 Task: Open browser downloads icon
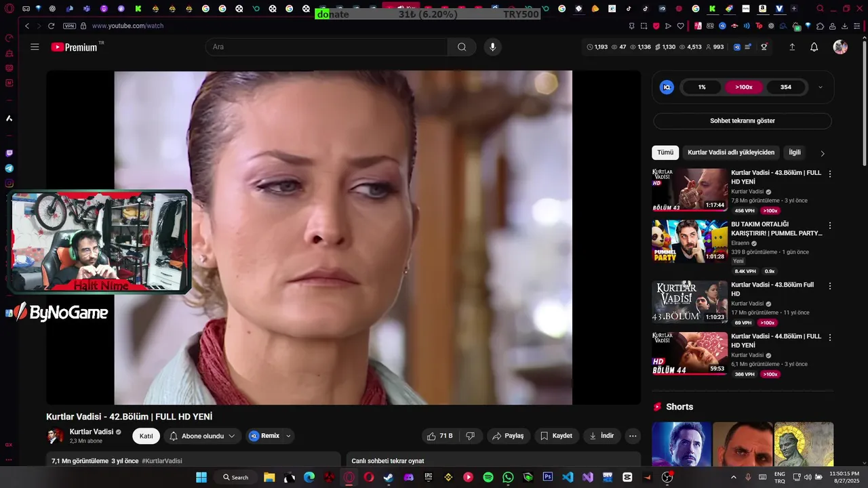click(x=845, y=26)
